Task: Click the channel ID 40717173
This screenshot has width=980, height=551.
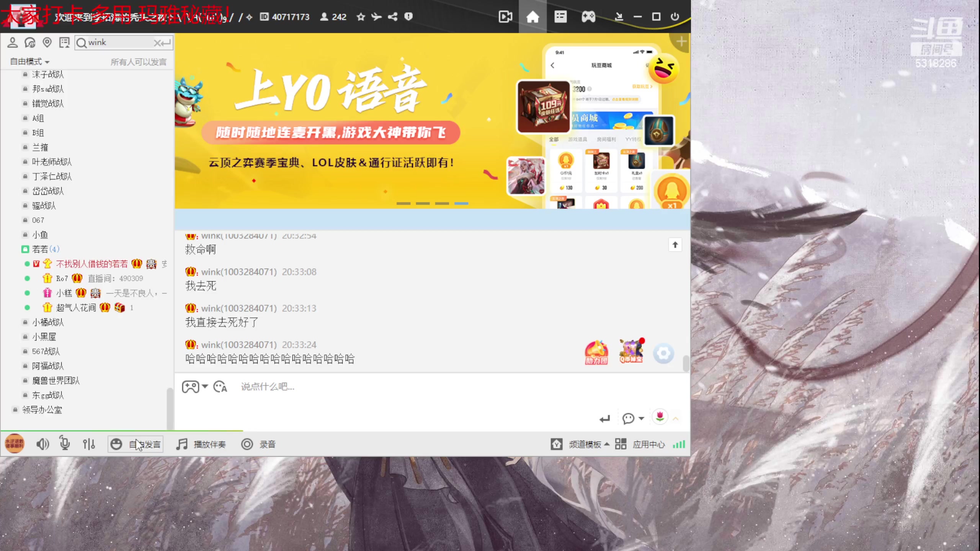Action: coord(285,17)
